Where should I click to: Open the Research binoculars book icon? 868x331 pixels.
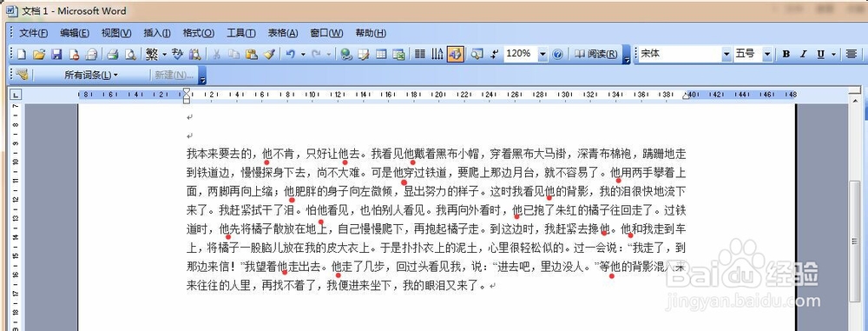pyautogui.click(x=194, y=55)
